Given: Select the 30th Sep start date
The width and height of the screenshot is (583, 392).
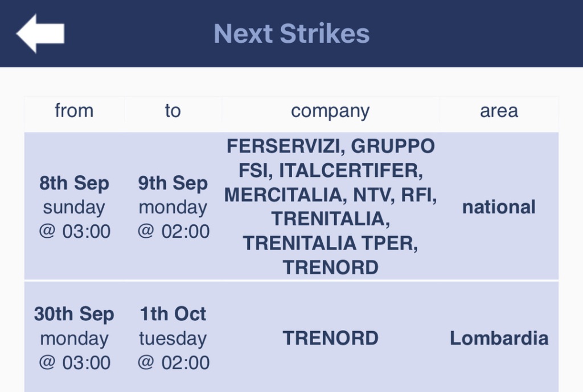Looking at the screenshot, I should (74, 314).
